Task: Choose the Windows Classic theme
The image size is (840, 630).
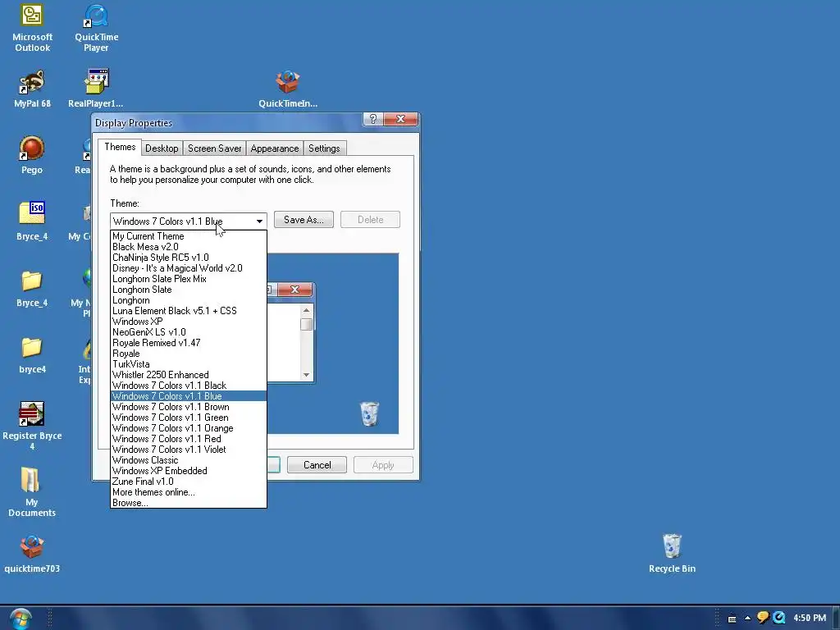Action: click(189, 460)
